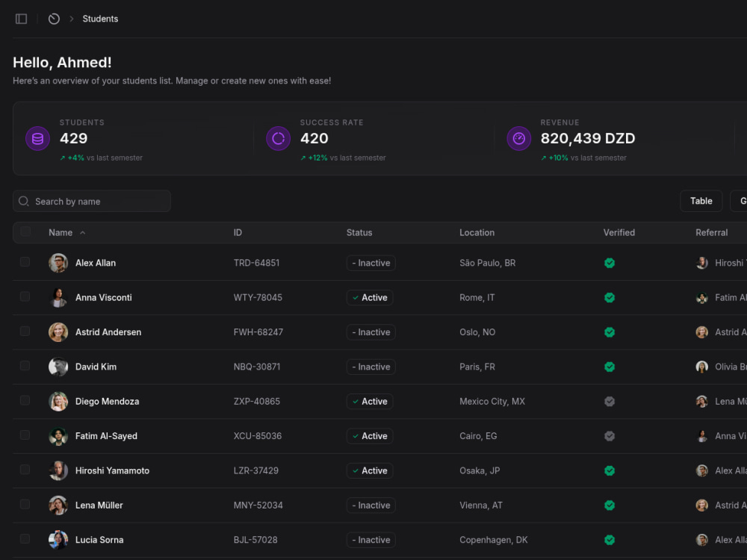Check the box for Lucia Sorna
This screenshot has height=560, width=747.
[x=25, y=538]
